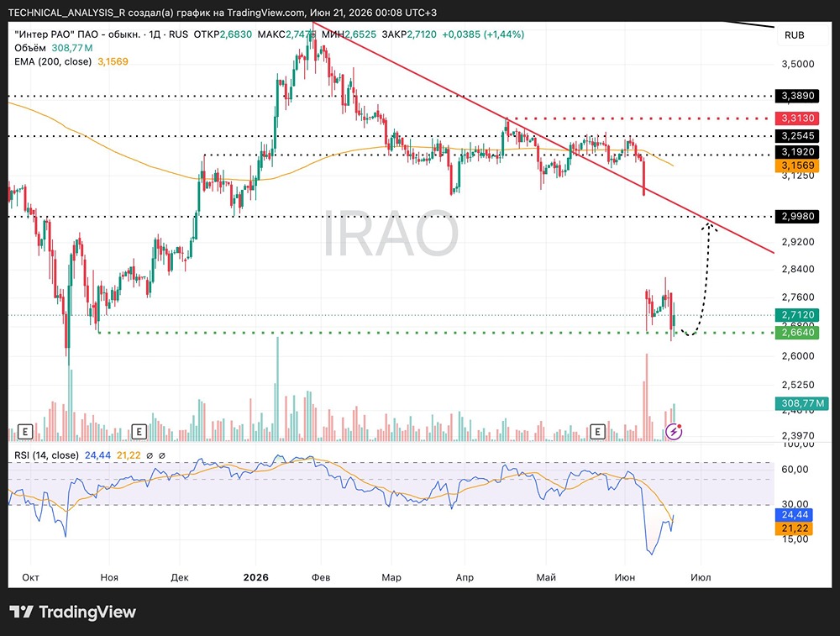
Task: Click the tip of the dotted projection arrow
Action: pyautogui.click(x=710, y=224)
